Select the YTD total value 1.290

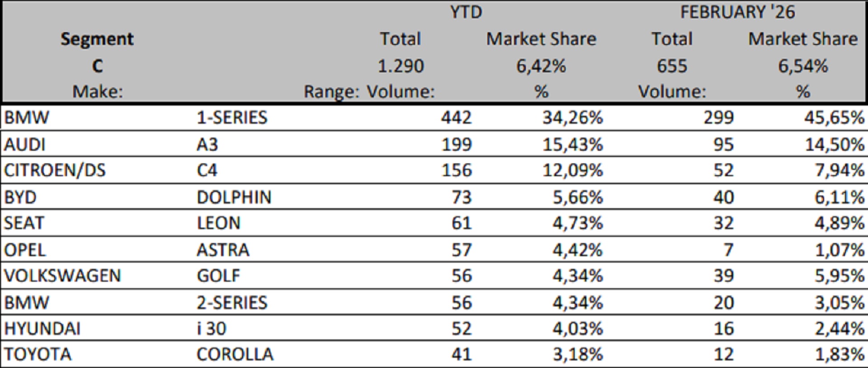point(401,66)
